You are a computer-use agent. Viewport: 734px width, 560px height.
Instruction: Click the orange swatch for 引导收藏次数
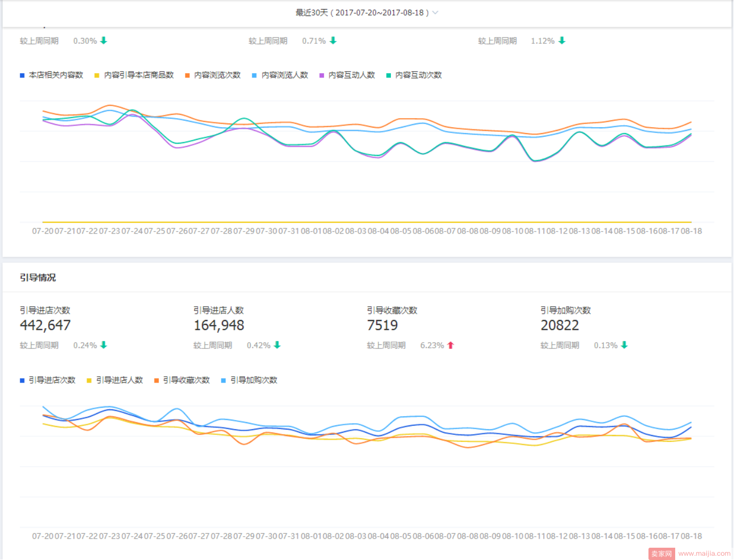tap(157, 380)
